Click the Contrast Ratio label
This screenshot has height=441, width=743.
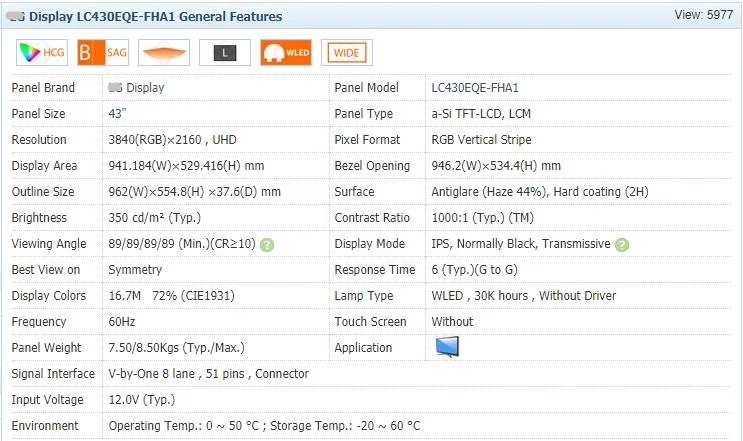pyautogui.click(x=372, y=218)
